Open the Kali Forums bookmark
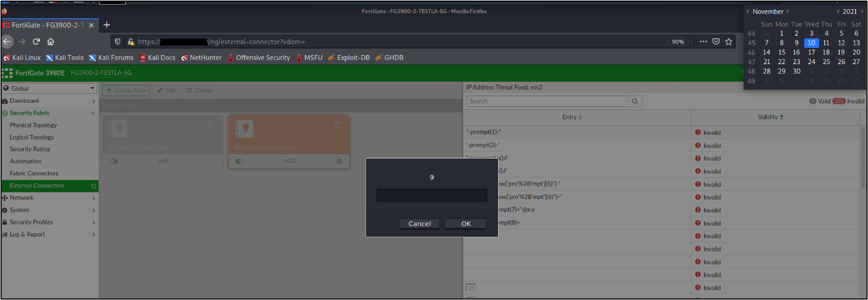 [111, 57]
